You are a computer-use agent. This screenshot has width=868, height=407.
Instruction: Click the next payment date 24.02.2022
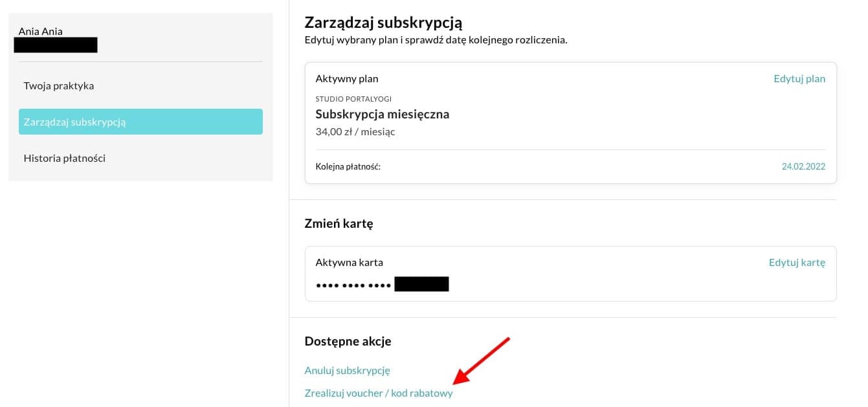[x=803, y=166]
